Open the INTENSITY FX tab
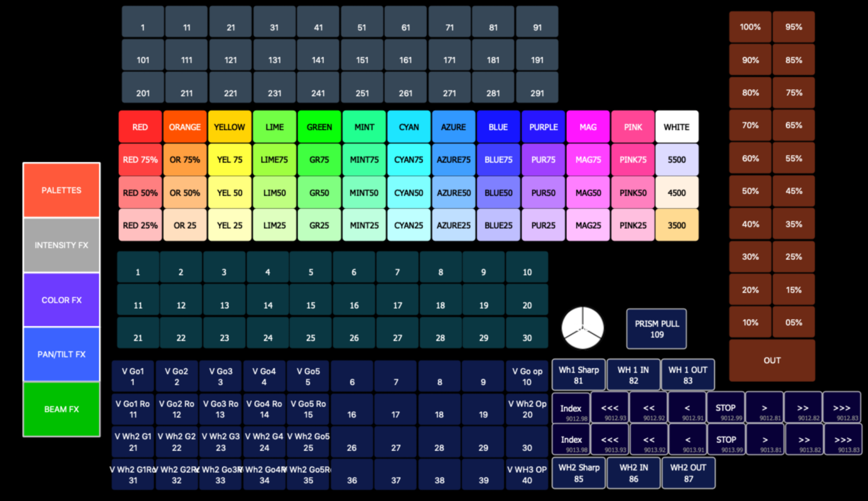 click(x=61, y=245)
